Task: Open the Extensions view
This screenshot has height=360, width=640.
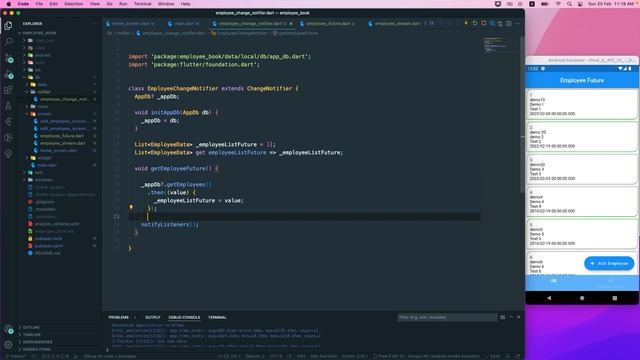Action: coord(8,90)
